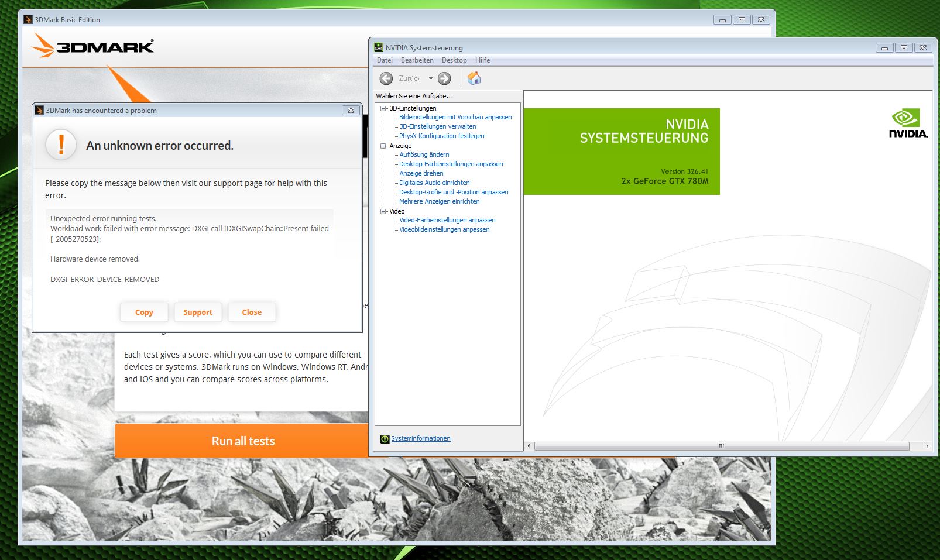Click the scrollbar left arrow in NVIDIA panel
The image size is (940, 560).
pyautogui.click(x=529, y=446)
